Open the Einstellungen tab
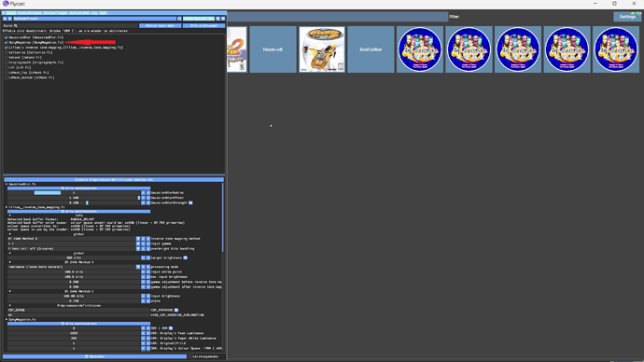The width and height of the screenshot is (644, 362). [x=56, y=13]
